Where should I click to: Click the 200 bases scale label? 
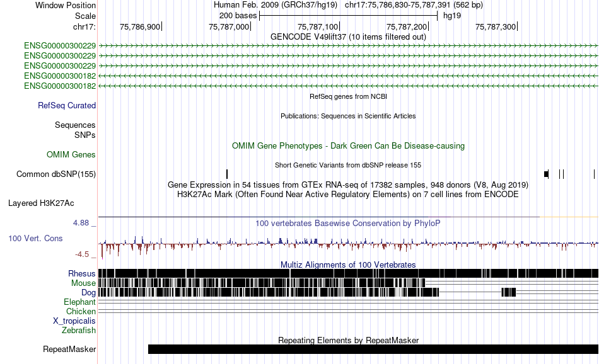click(x=238, y=16)
